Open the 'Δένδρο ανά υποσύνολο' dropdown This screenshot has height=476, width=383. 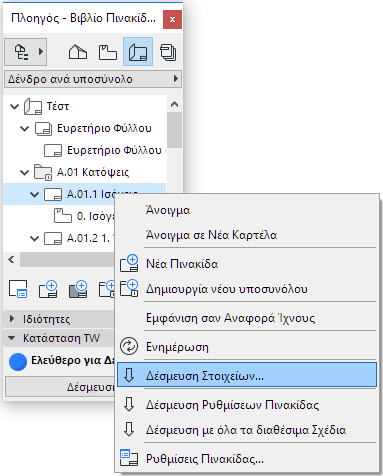point(93,79)
